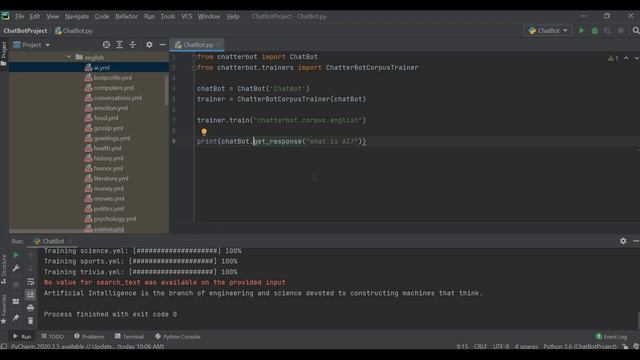
Task: Open the Navigate menu
Action: (x=77, y=16)
